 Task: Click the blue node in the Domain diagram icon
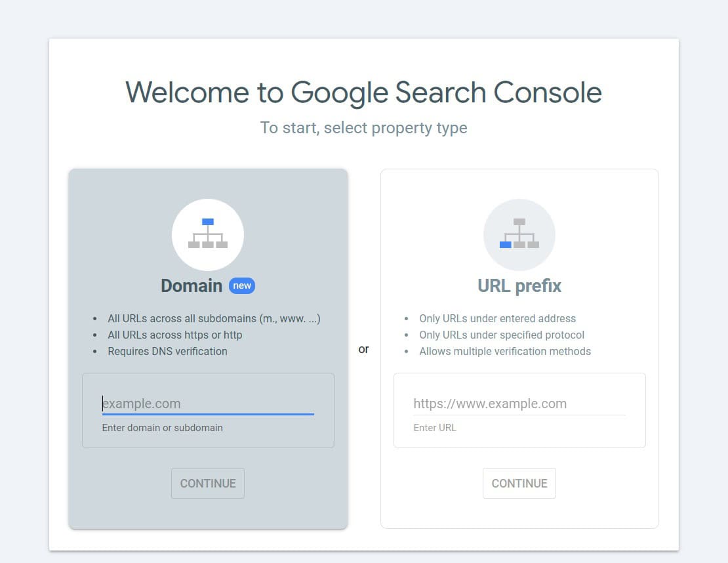coord(208,221)
